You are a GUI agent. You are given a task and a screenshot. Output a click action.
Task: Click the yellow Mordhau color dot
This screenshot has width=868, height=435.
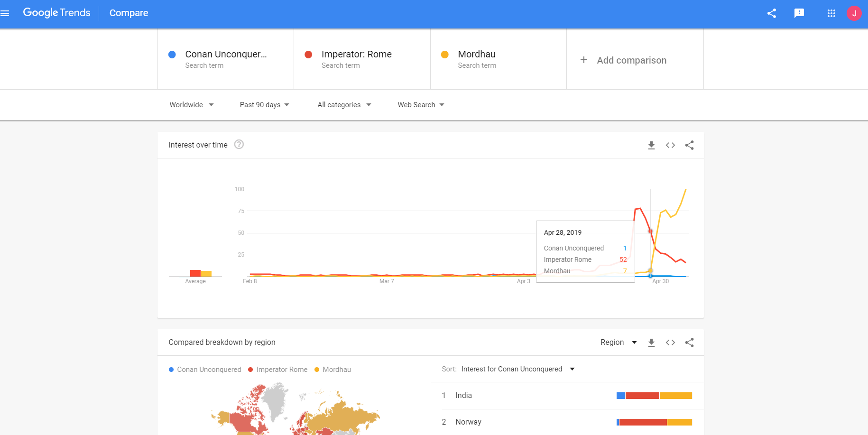(x=445, y=55)
